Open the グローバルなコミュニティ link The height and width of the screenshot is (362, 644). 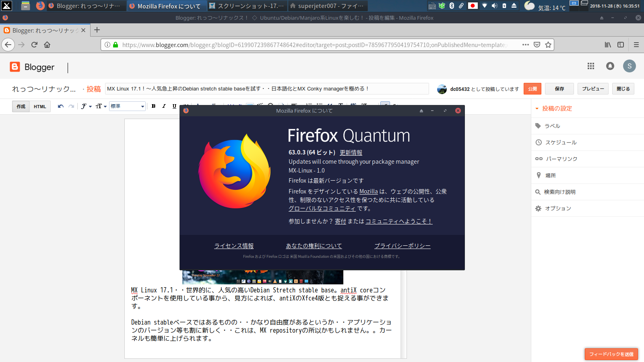(x=322, y=208)
